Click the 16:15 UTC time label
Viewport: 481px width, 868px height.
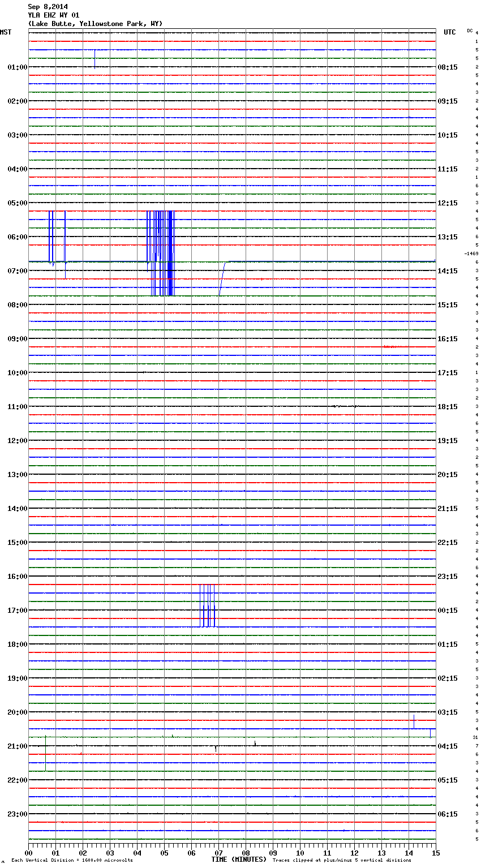448,339
